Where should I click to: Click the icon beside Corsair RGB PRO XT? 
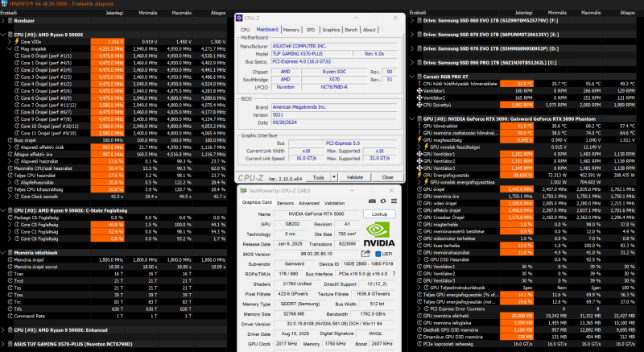pyautogui.click(x=419, y=77)
